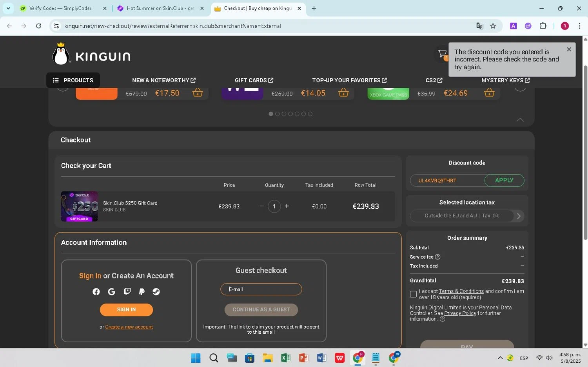Sign in with the Facebook icon
Viewport: 588px width, 367px height.
(x=96, y=292)
